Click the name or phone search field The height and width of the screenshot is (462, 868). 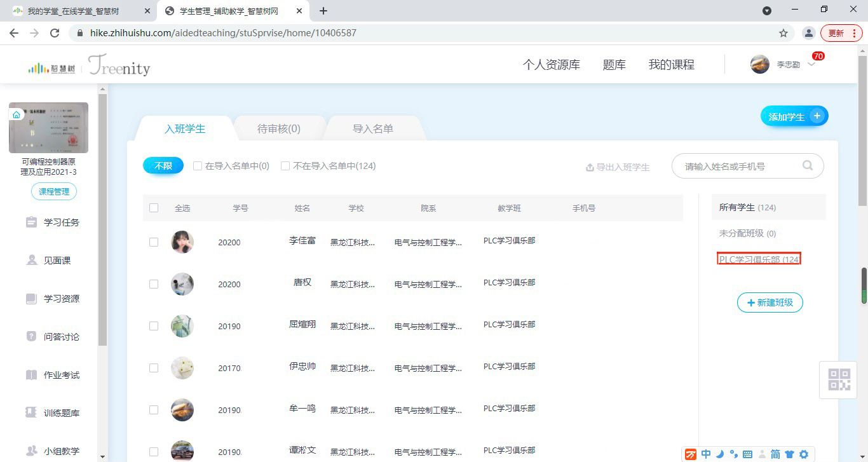(x=737, y=166)
